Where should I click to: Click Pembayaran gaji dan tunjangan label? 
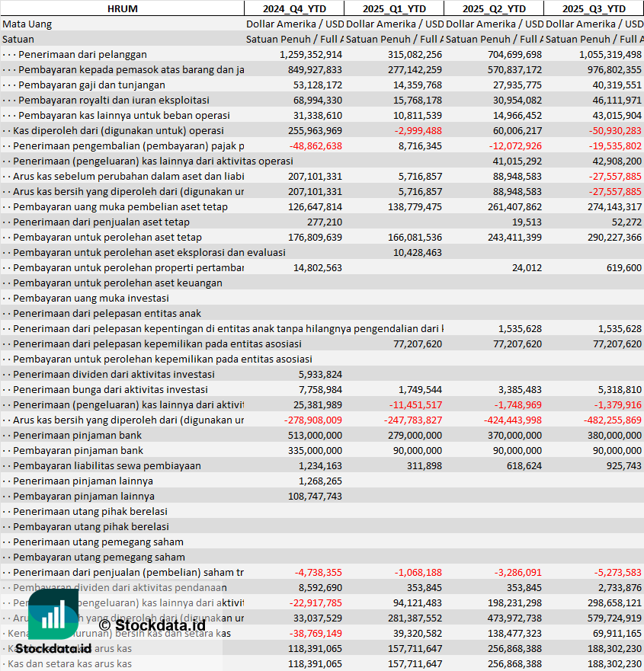(x=91, y=85)
